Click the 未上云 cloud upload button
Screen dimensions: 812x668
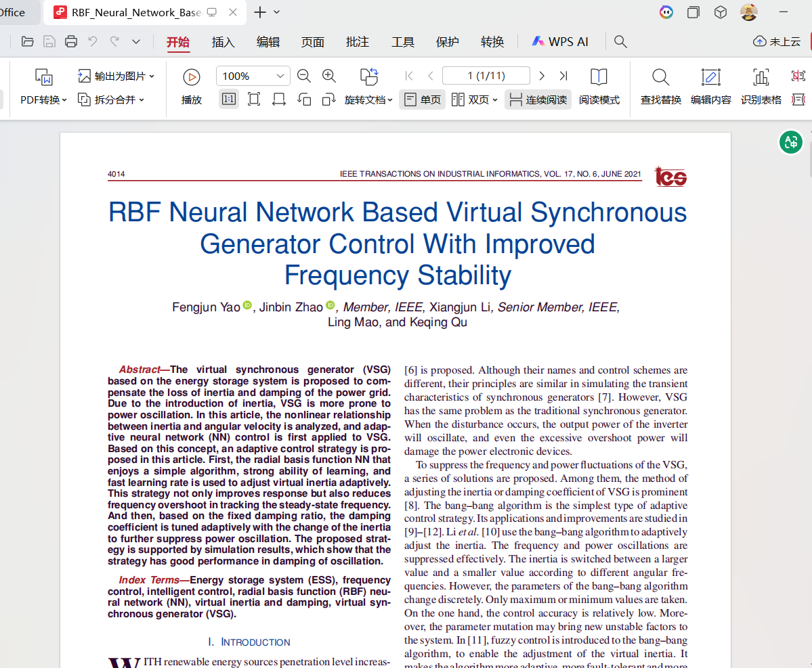[777, 42]
